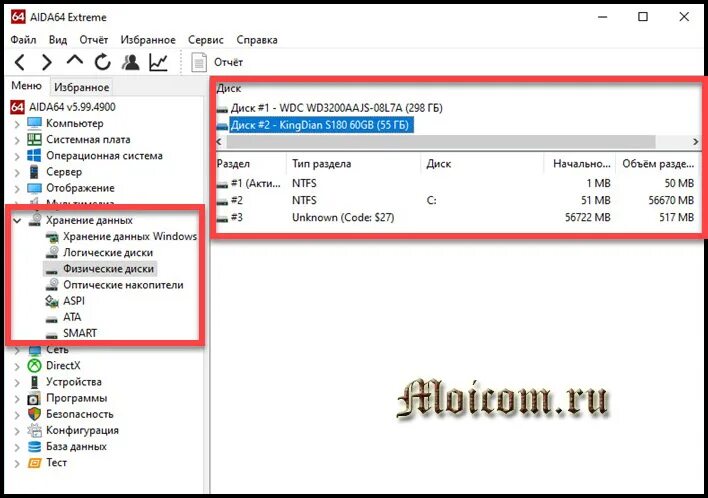Click the Безопасность shield icon
The width and height of the screenshot is (708, 498).
[x=34, y=414]
